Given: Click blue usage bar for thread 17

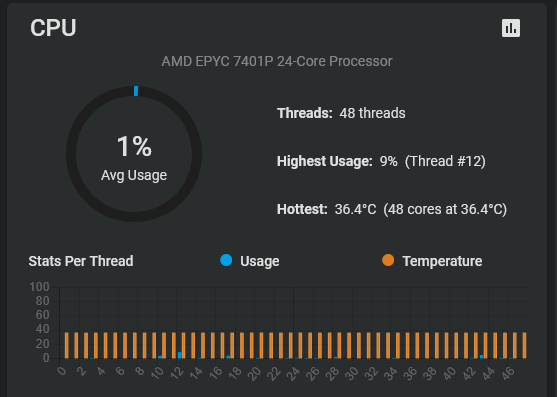Looking at the screenshot, I should 228,357.
